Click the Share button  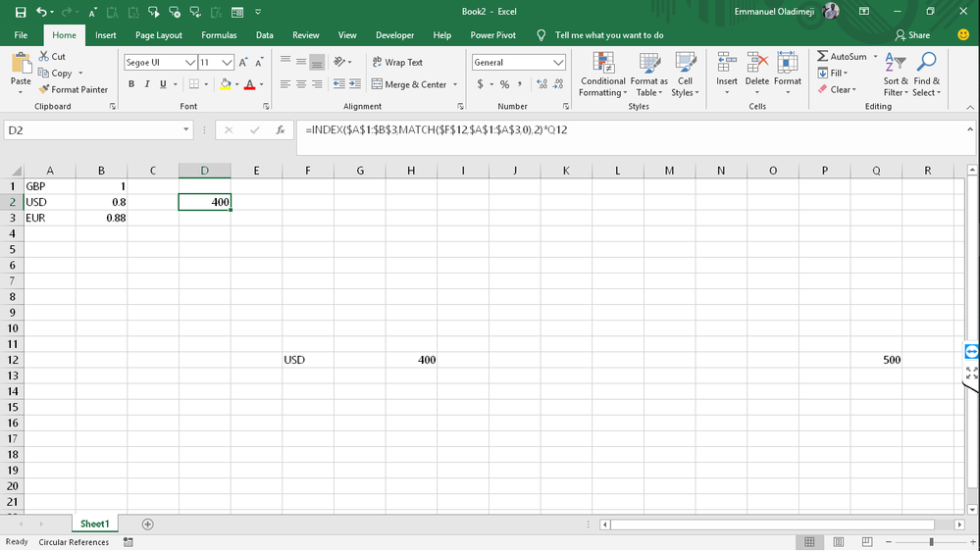tap(912, 35)
